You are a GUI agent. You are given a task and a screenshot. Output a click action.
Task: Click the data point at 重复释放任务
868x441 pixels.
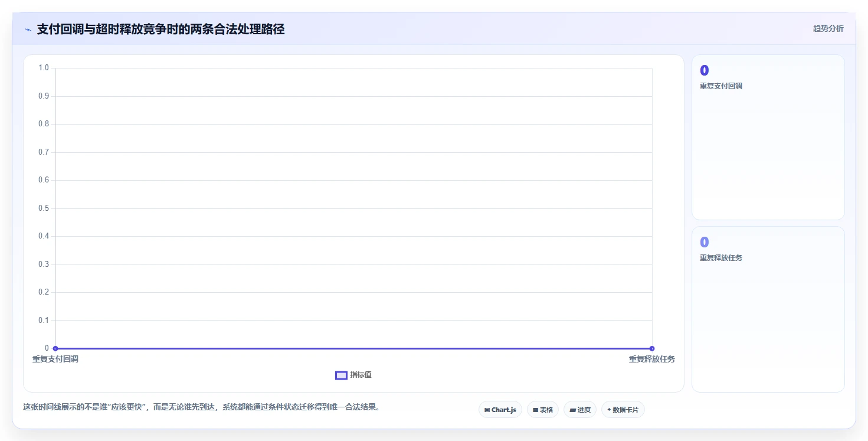pos(652,348)
